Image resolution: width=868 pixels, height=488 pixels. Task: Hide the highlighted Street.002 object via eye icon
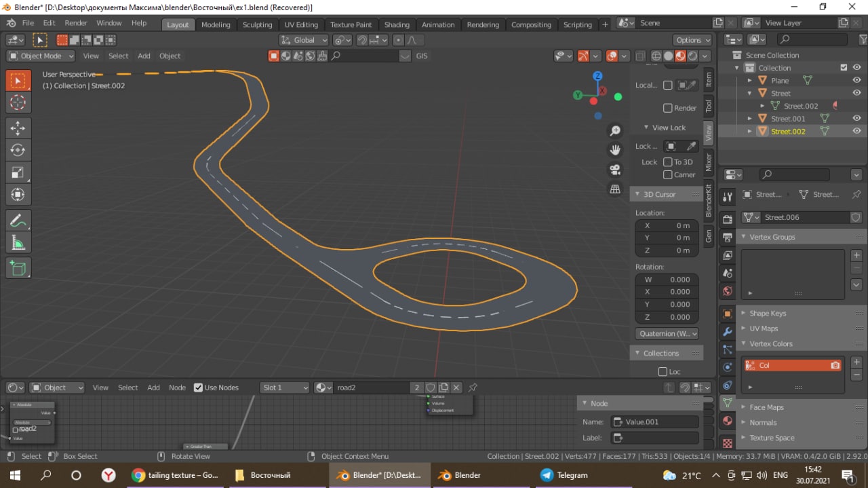pyautogui.click(x=857, y=132)
